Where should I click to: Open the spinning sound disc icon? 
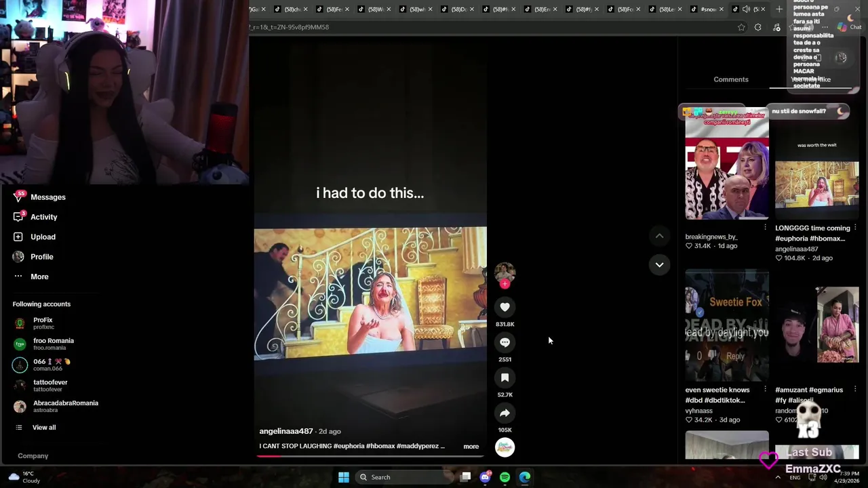(505, 447)
